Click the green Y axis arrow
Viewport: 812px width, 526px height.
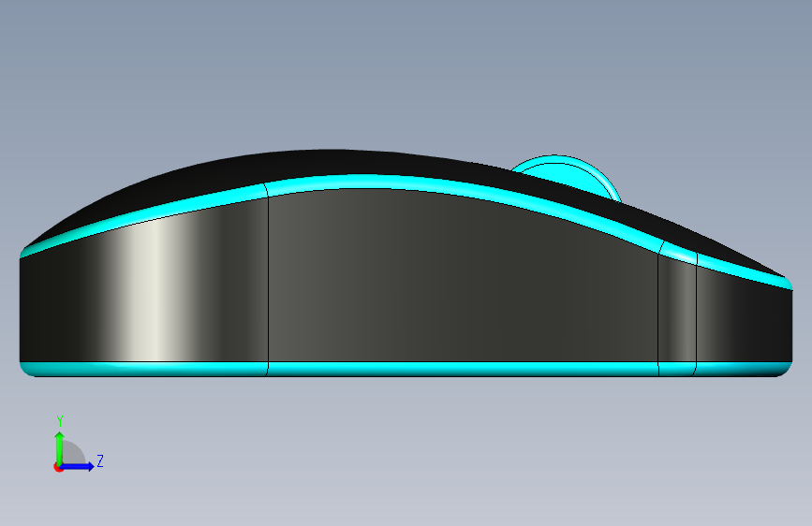(x=60, y=448)
